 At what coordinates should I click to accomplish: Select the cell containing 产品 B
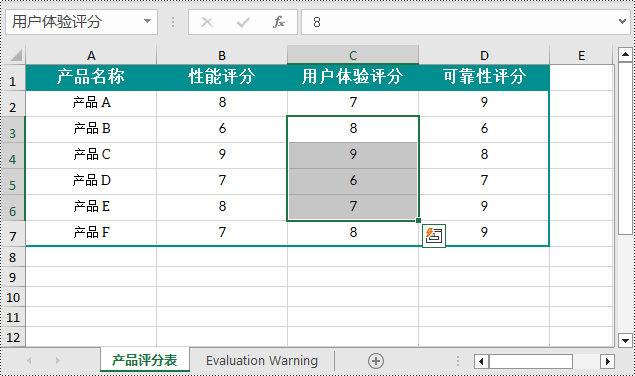pos(91,129)
